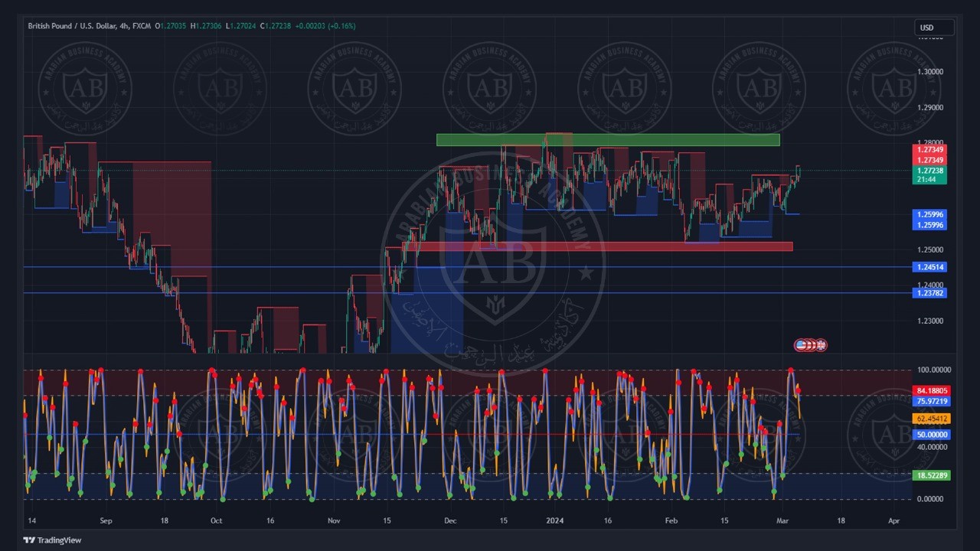
Task: Click the Oct date on time axis
Action: coord(217,520)
